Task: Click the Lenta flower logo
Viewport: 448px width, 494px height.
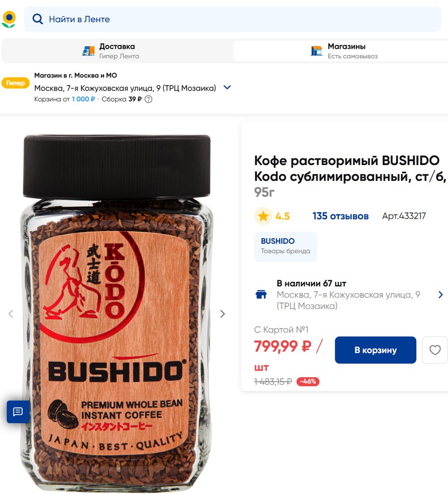Action: pos(9,19)
